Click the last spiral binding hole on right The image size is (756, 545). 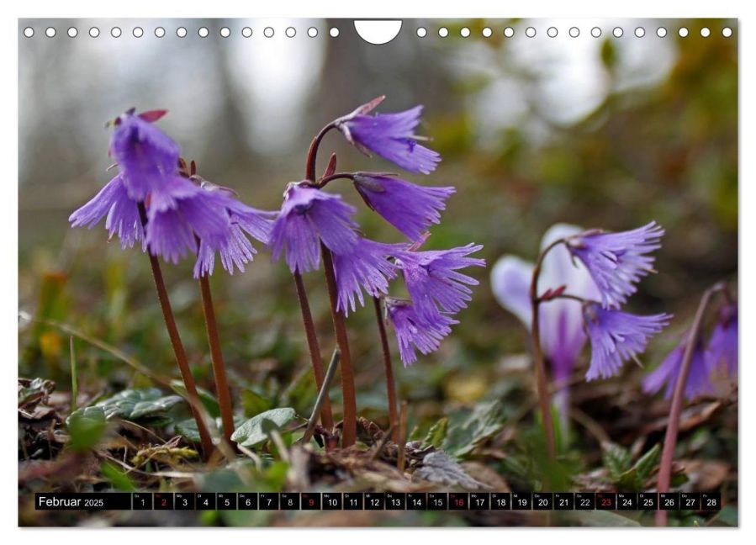click(x=727, y=32)
